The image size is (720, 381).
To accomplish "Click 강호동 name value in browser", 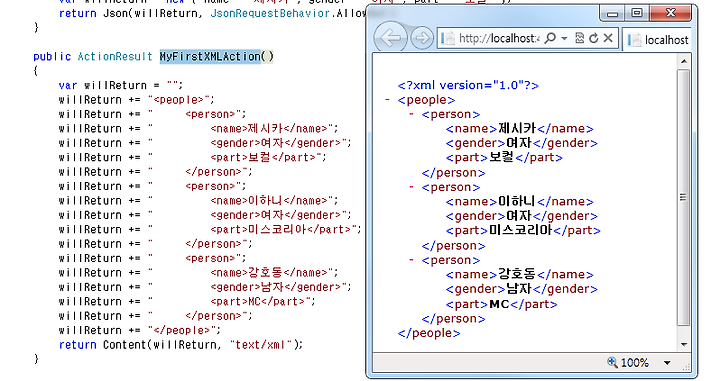I will (x=517, y=274).
